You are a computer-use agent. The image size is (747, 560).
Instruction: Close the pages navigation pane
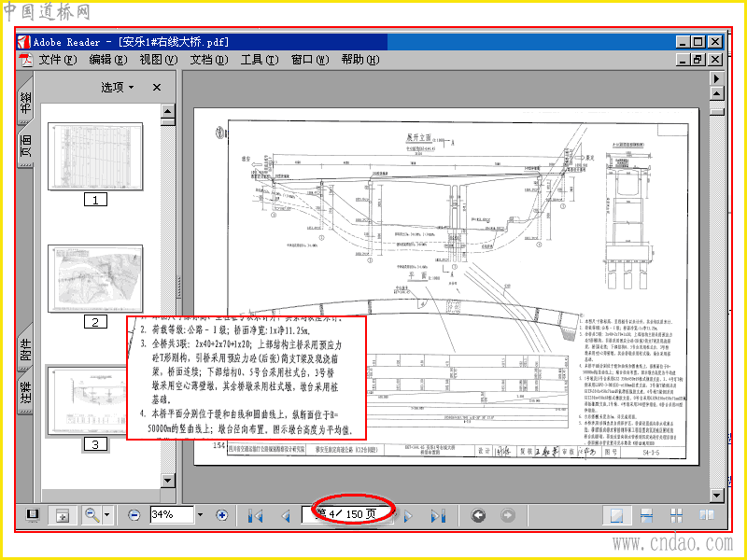pyautogui.click(x=157, y=87)
